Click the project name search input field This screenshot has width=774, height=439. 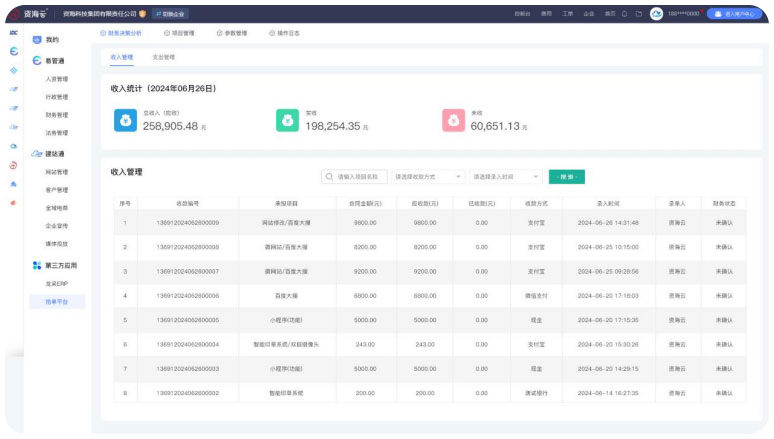[x=354, y=177]
